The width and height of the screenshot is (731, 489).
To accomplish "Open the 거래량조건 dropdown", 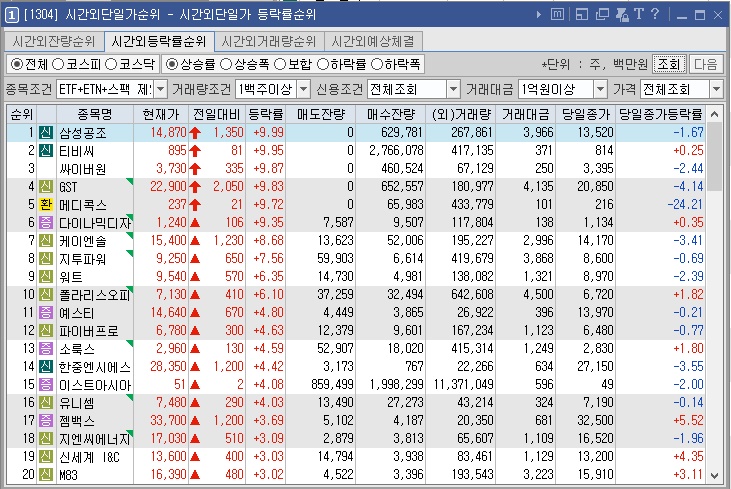I will [x=303, y=89].
